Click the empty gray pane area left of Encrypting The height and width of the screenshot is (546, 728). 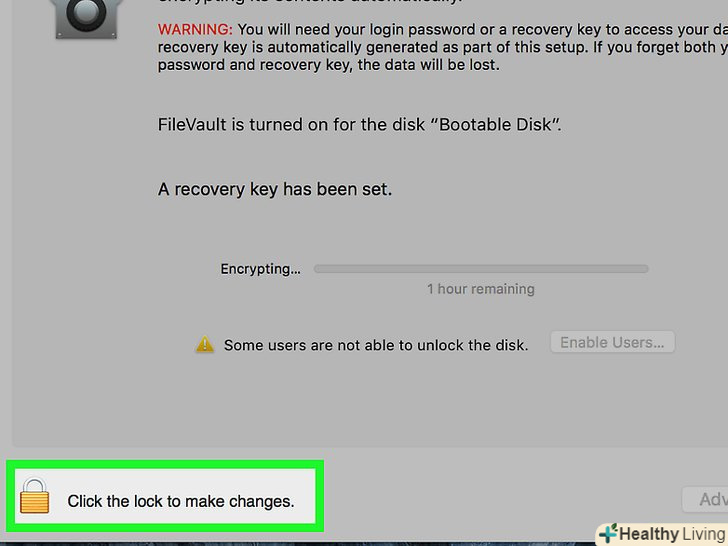tap(100, 300)
